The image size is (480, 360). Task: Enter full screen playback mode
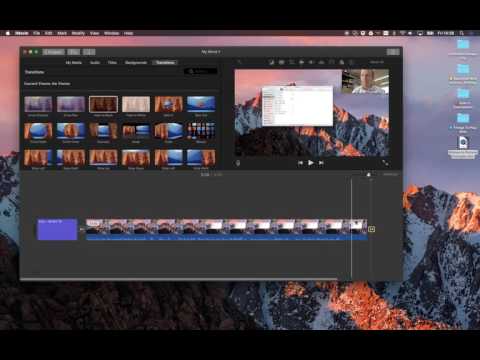385,163
